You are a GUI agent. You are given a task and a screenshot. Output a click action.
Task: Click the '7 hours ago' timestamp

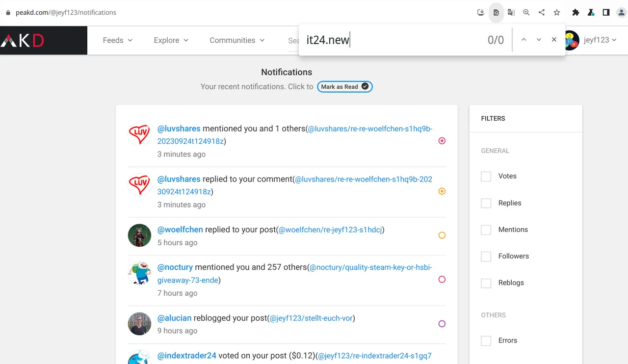(x=178, y=293)
